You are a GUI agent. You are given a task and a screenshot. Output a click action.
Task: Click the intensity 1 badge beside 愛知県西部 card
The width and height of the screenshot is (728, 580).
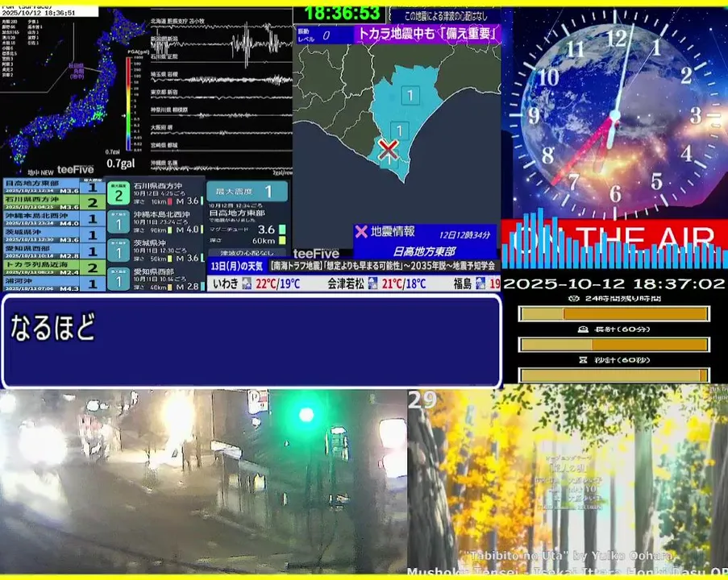(x=119, y=279)
